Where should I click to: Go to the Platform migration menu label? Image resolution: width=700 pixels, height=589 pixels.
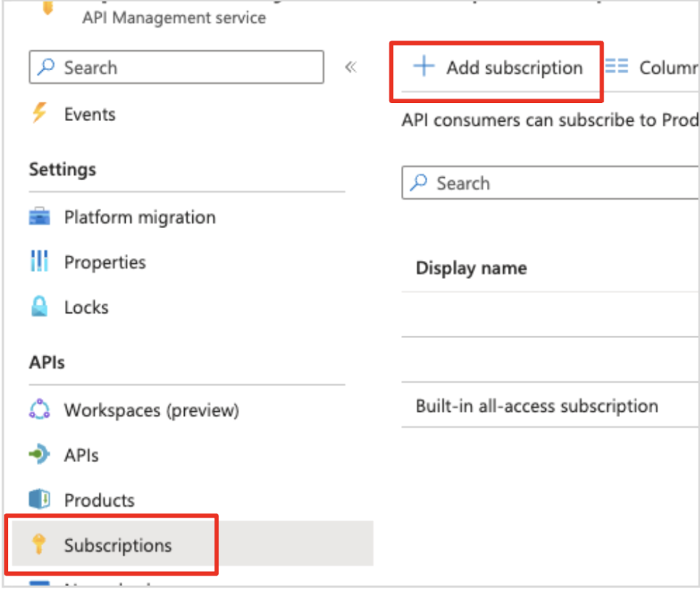coord(140,218)
